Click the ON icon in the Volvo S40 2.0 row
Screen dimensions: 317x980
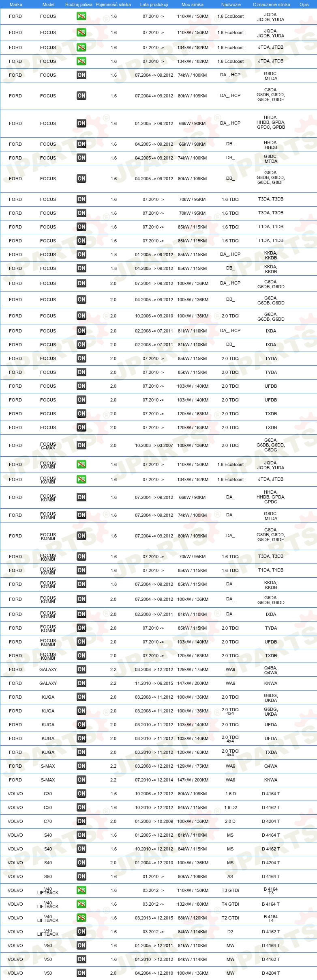coord(81,863)
